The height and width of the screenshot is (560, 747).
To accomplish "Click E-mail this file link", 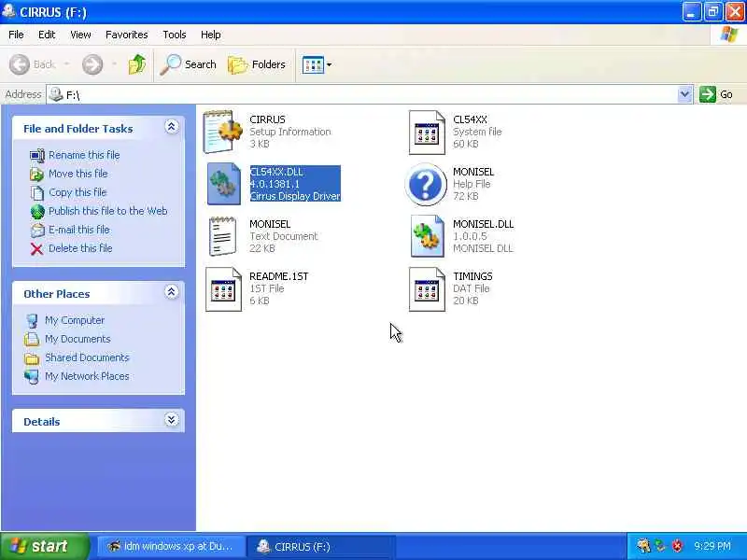I will tap(79, 230).
